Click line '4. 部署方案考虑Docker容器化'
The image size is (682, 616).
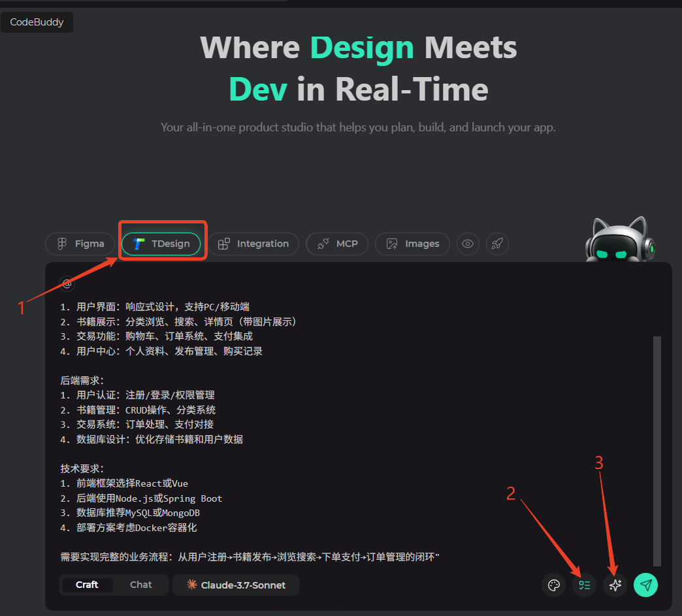tap(128, 528)
